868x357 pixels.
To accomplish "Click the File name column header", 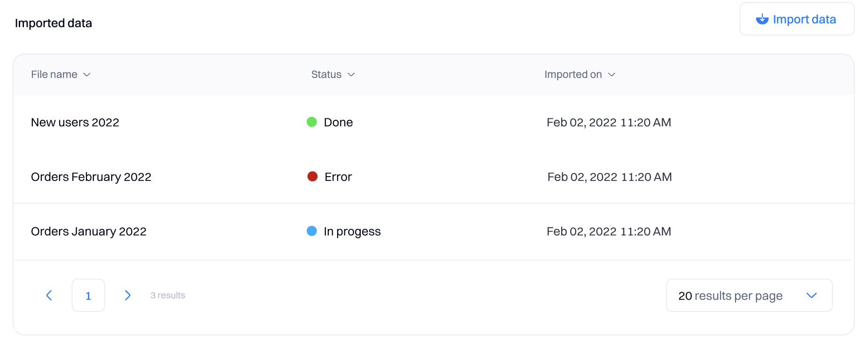I will (x=54, y=75).
